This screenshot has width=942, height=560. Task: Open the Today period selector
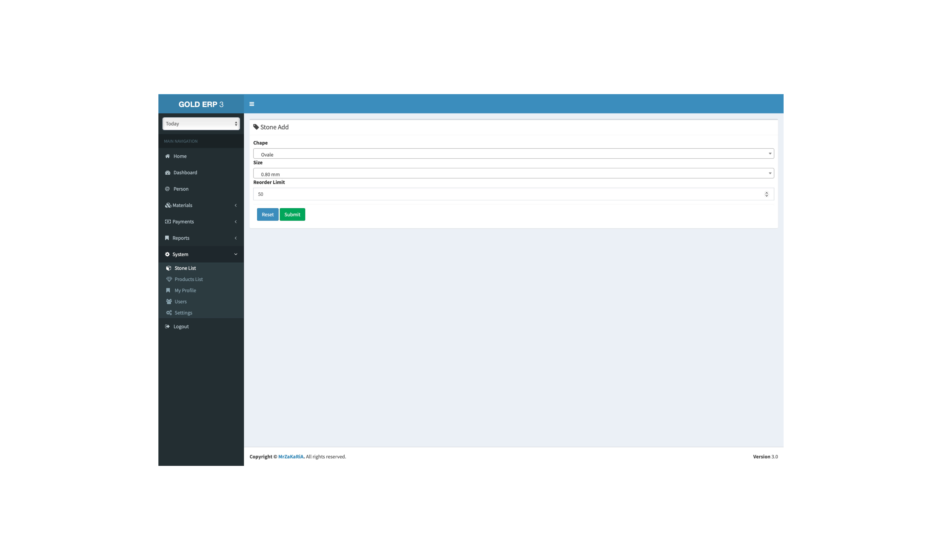[201, 124]
